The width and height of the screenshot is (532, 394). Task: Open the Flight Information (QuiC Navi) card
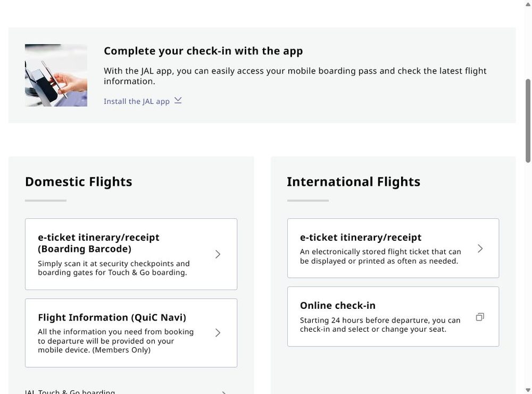pos(131,333)
